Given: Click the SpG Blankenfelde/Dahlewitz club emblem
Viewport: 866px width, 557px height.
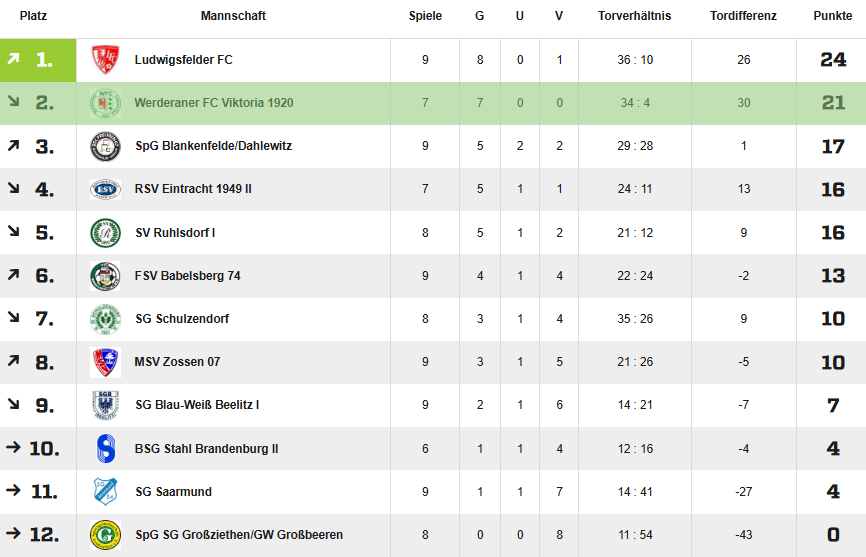Looking at the screenshot, I should tap(105, 146).
